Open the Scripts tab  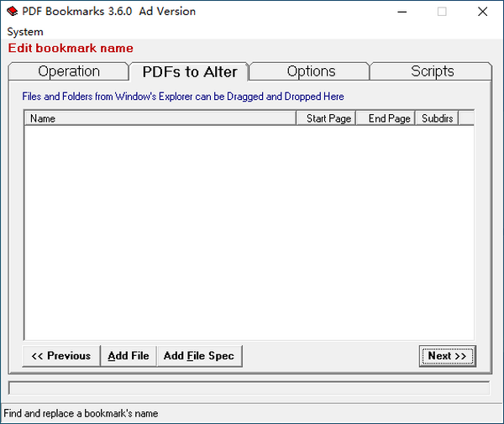pyautogui.click(x=432, y=71)
